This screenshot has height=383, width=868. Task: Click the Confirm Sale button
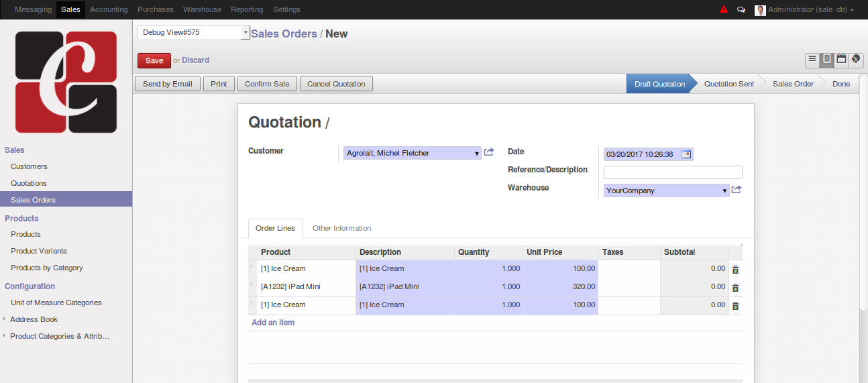pyautogui.click(x=267, y=84)
